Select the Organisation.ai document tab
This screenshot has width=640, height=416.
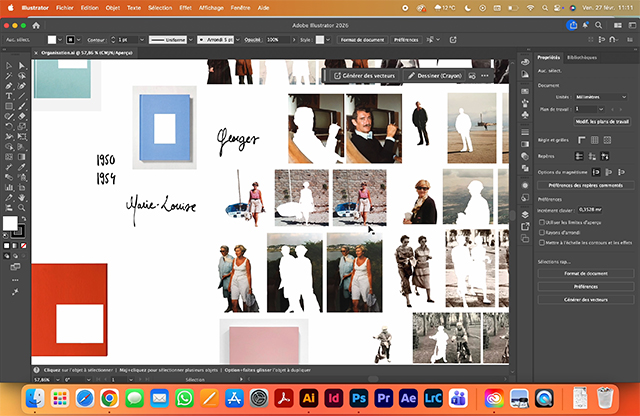click(x=87, y=53)
